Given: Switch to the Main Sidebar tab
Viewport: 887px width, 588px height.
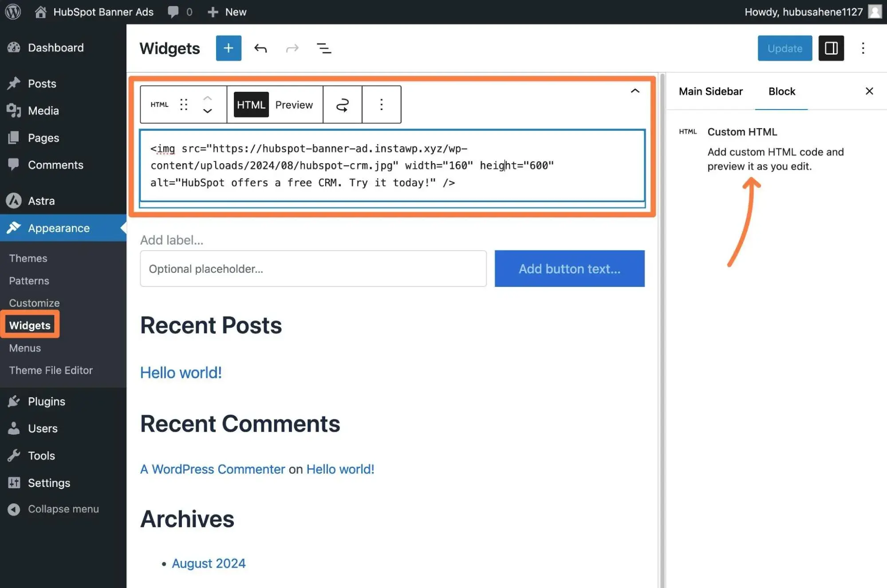Looking at the screenshot, I should click(710, 91).
